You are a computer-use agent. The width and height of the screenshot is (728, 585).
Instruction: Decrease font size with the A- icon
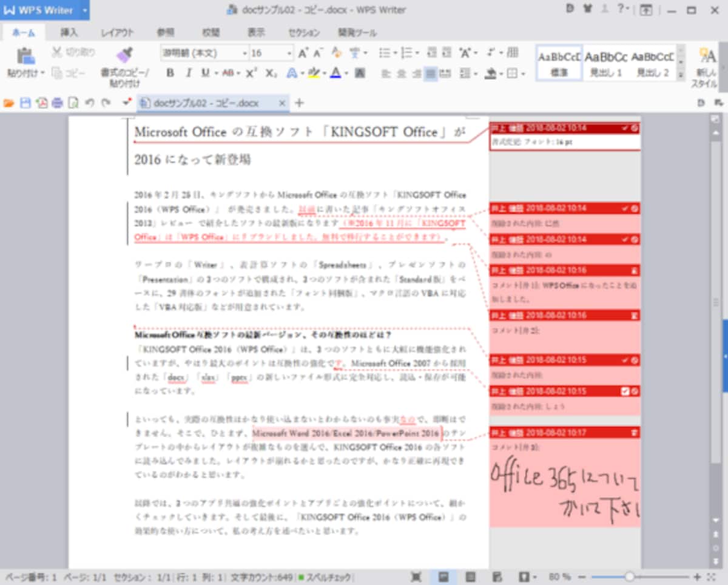pos(319,53)
